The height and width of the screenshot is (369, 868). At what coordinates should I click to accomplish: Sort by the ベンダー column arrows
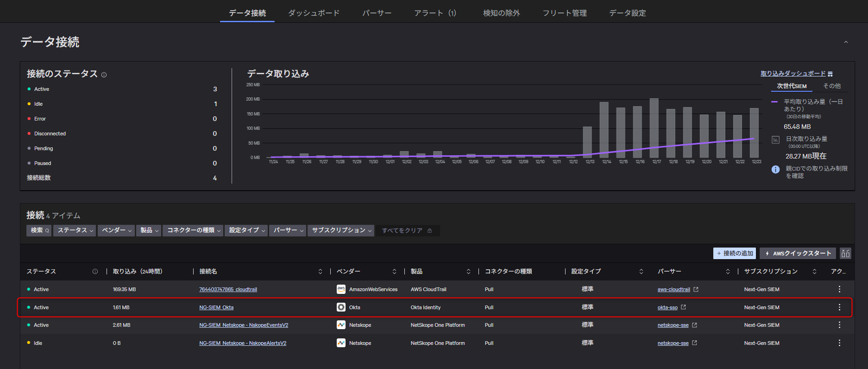394,272
